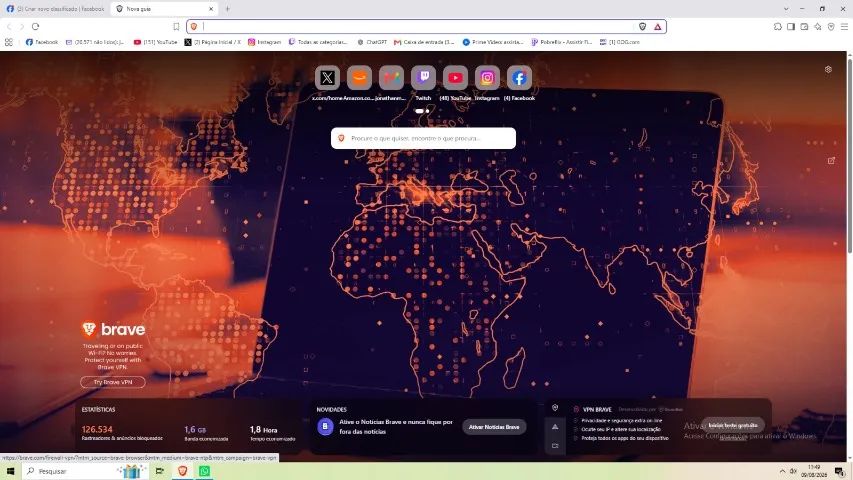Viewport: 853px width, 480px height.
Task: Open the taskbar clock and date
Action: 814,471
